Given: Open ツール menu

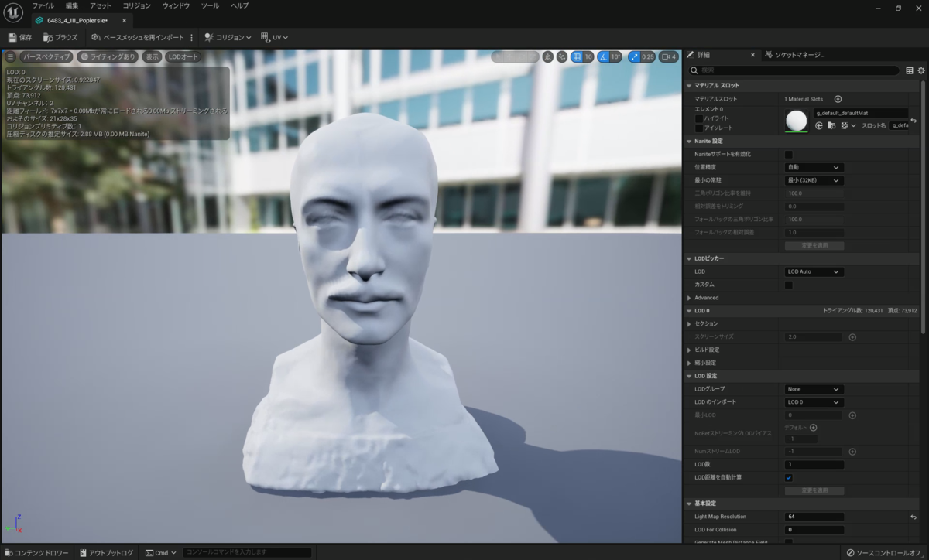Looking at the screenshot, I should 210,5.
